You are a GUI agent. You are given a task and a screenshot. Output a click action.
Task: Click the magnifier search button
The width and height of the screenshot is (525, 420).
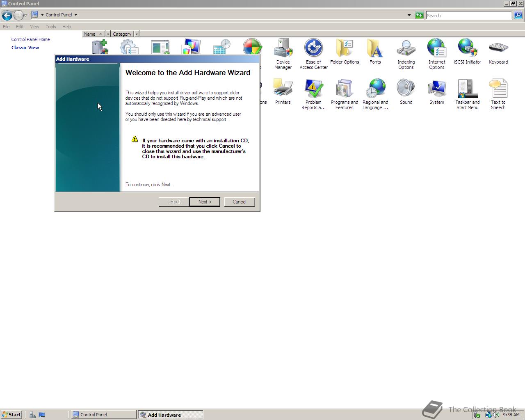coord(518,15)
